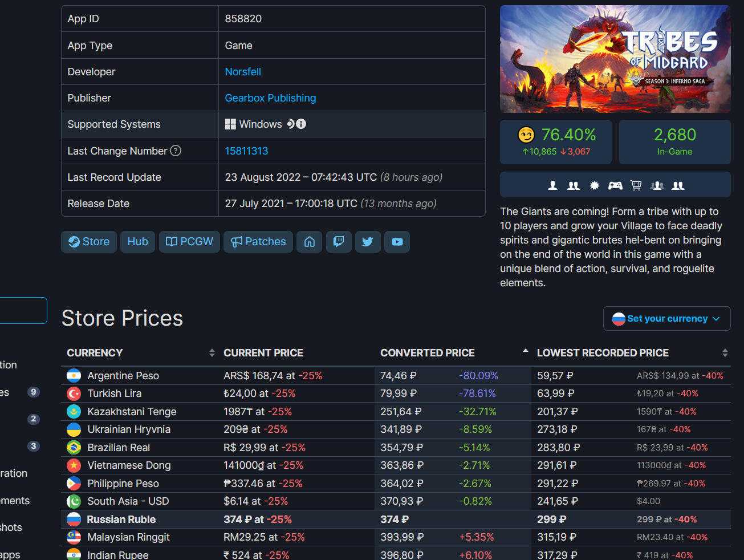Sort by CONVERTED PRICE column header
Screen dimensions: 744x560
click(x=454, y=353)
